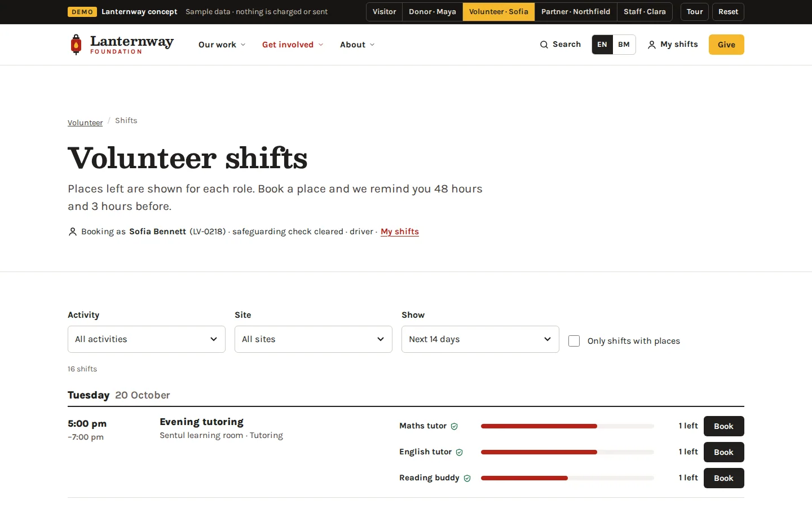
Task: Book the Reading buddy role
Action: coord(724,478)
